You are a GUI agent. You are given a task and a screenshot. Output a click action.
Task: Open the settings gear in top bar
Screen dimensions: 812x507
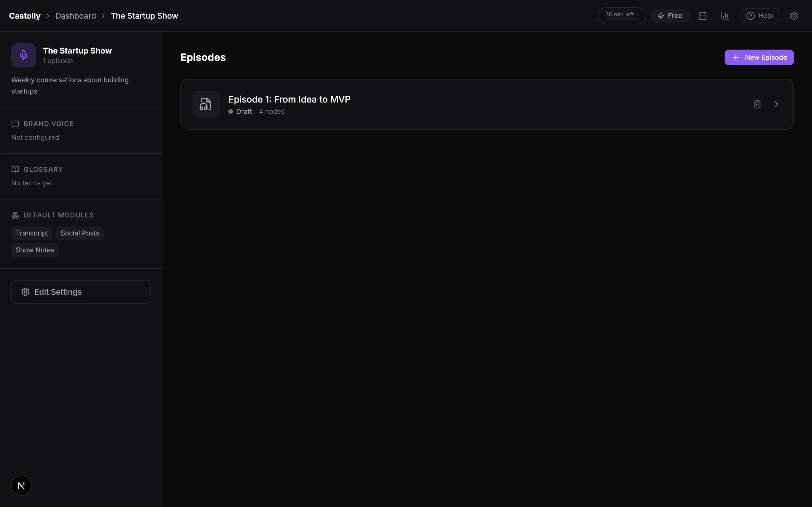point(794,16)
